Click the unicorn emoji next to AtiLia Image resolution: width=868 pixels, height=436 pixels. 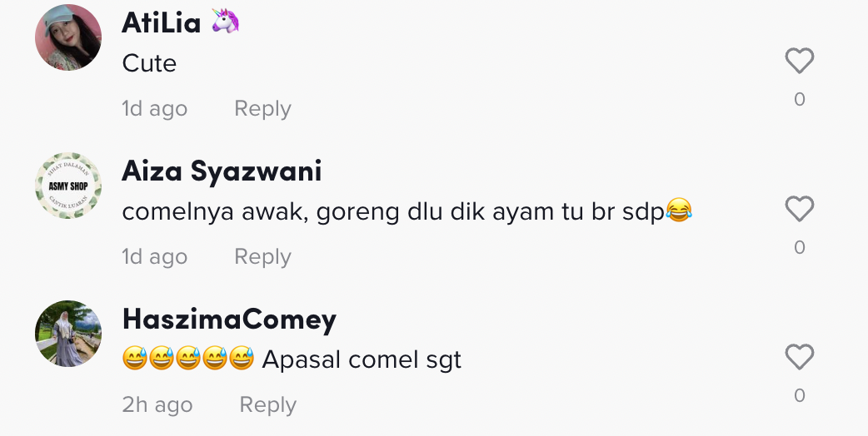(x=225, y=21)
